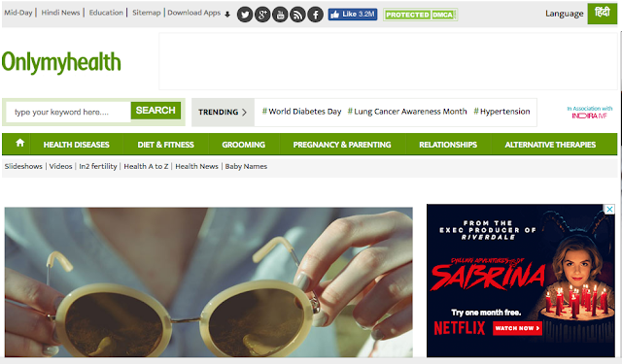The width and height of the screenshot is (622, 364).
Task: Open the Diet & Fitness menu
Action: click(166, 145)
